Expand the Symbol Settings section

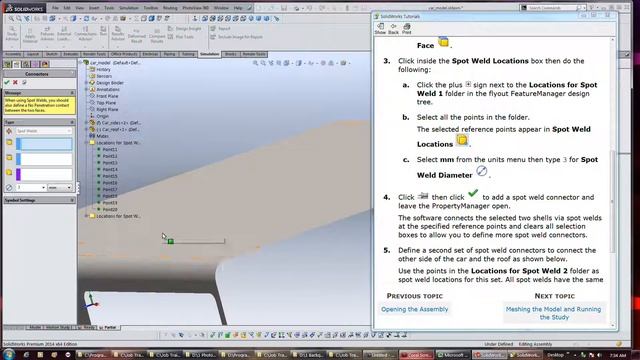(72, 200)
